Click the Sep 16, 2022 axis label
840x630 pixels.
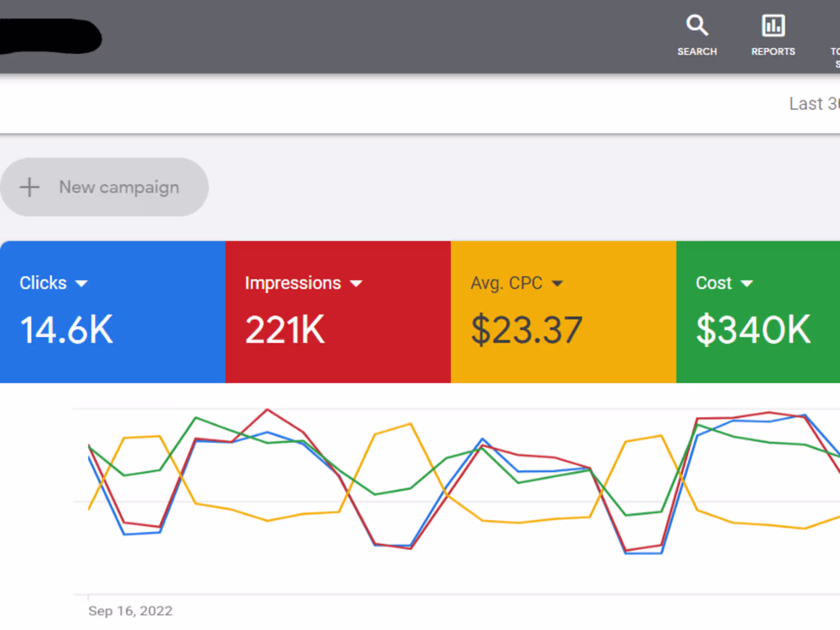(x=130, y=611)
